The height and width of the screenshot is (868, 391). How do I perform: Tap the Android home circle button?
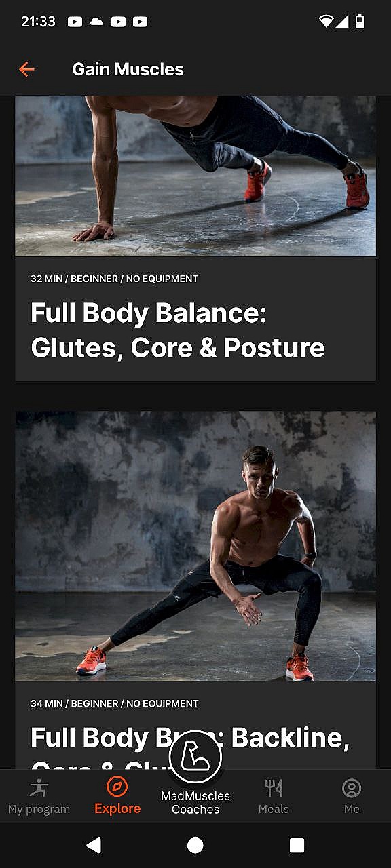[x=195, y=845]
